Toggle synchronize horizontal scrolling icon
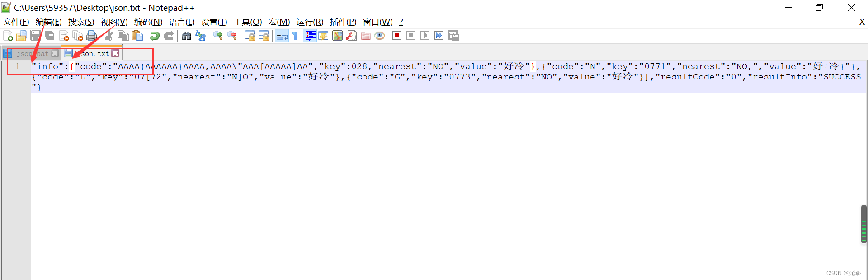The width and height of the screenshot is (868, 280). pos(264,36)
